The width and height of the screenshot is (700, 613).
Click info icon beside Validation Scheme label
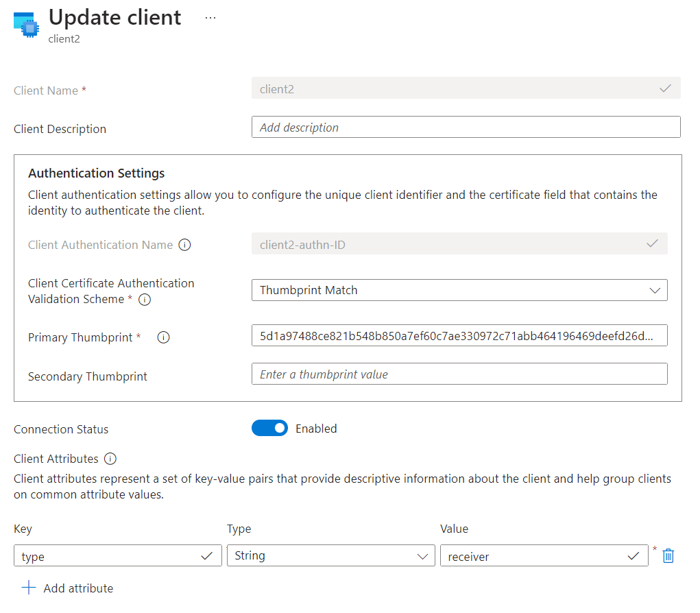coord(145,300)
